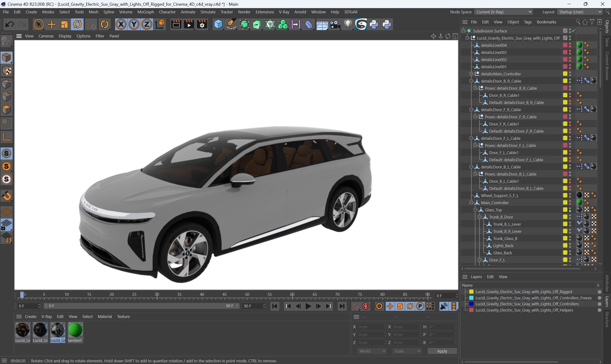Image resolution: width=611 pixels, height=364 pixels.
Task: Select the Live Selection tool
Action: click(x=38, y=24)
